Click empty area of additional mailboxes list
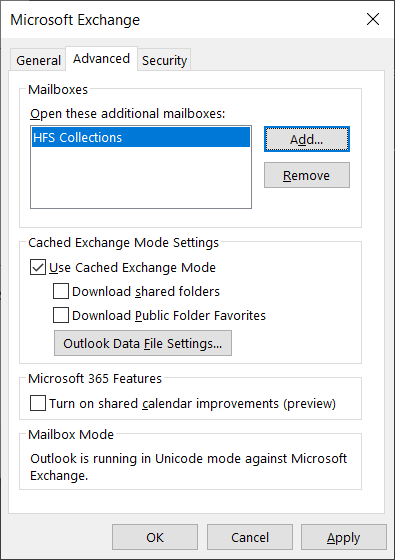The width and height of the screenshot is (395, 560). (x=141, y=177)
